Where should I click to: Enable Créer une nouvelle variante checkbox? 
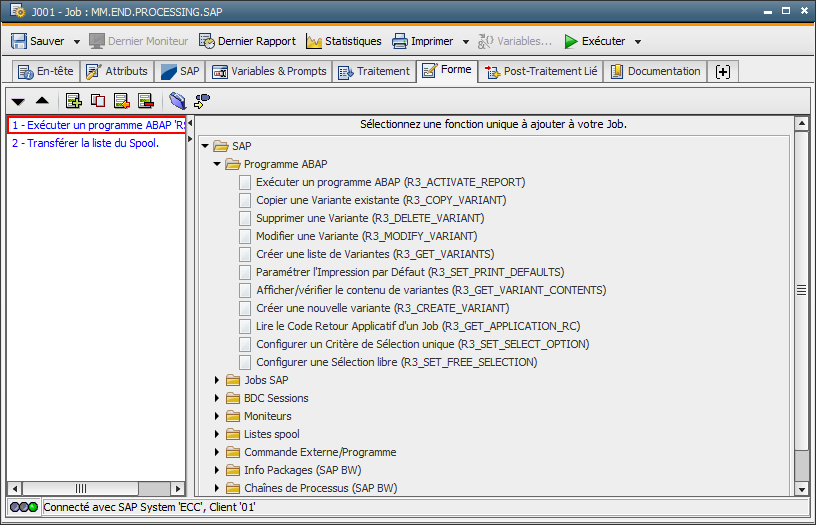(246, 308)
